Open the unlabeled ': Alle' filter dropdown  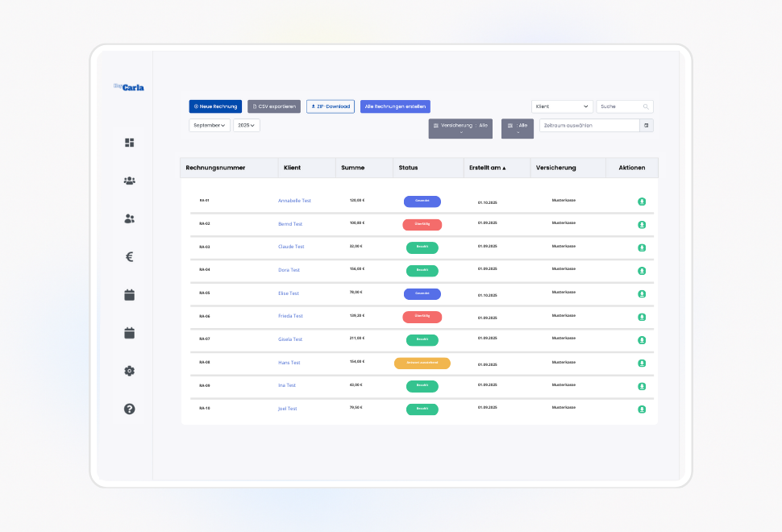pos(518,128)
